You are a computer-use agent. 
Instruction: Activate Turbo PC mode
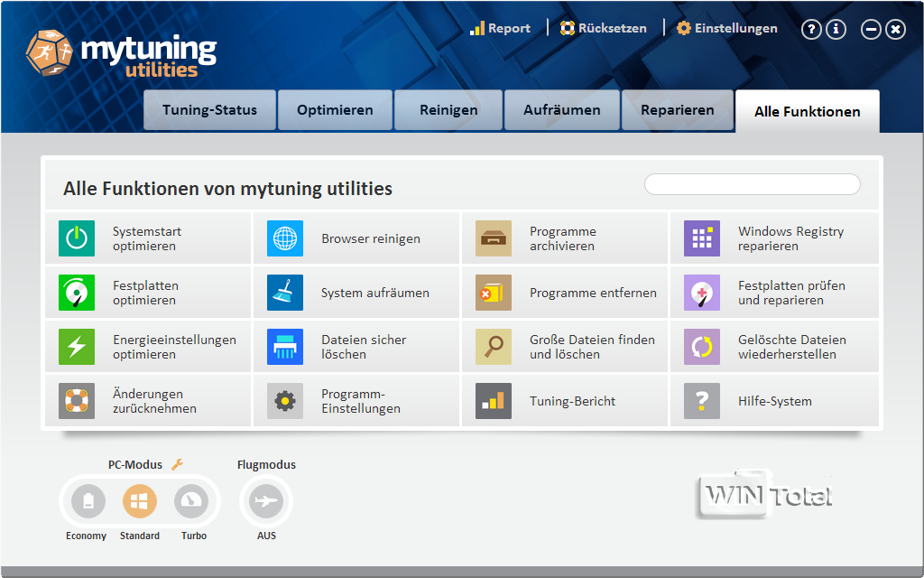pos(191,501)
